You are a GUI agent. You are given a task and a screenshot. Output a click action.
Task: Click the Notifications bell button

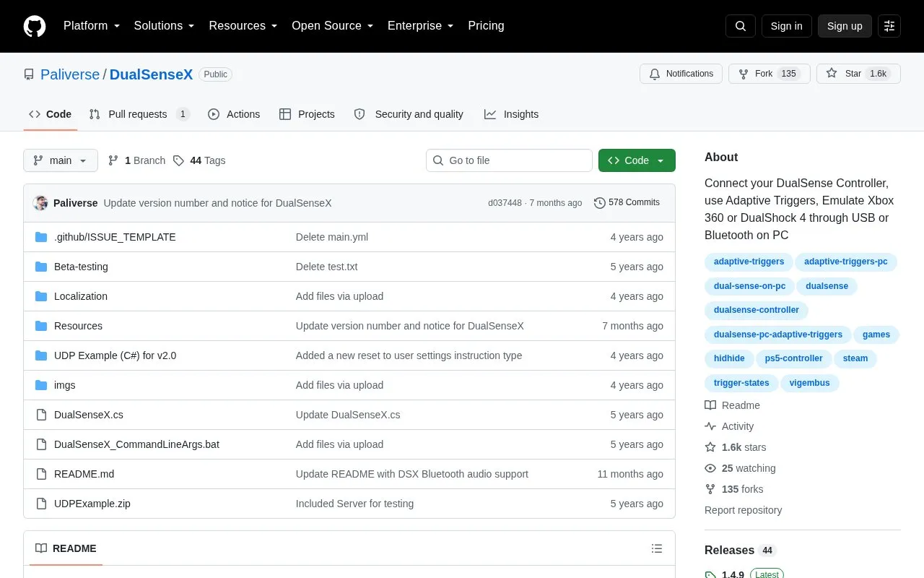tap(681, 74)
